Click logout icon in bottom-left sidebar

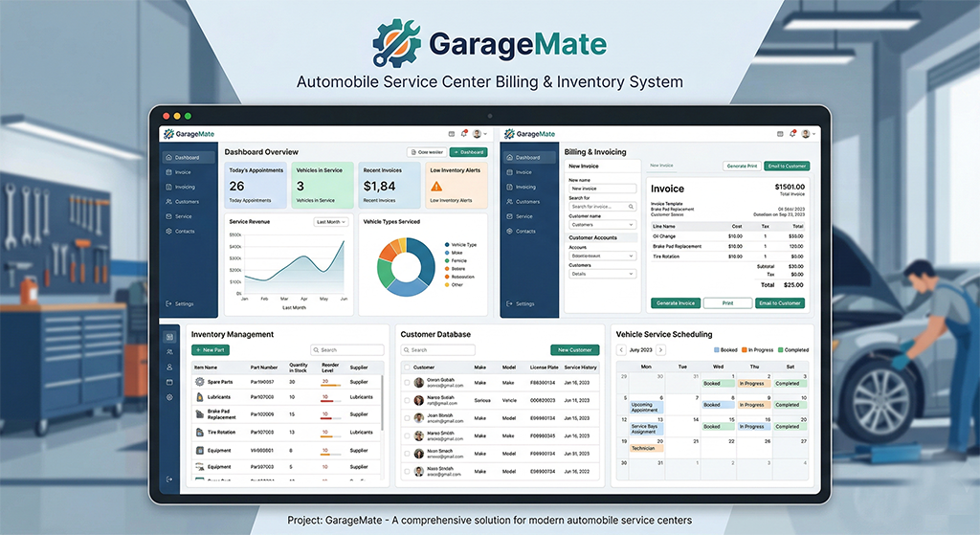pyautogui.click(x=169, y=479)
